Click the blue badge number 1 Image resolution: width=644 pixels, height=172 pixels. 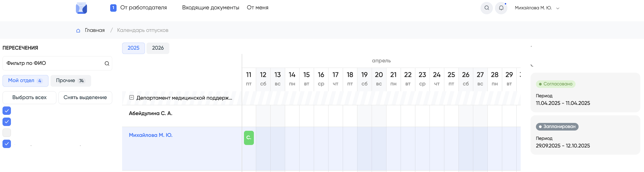pos(113,8)
